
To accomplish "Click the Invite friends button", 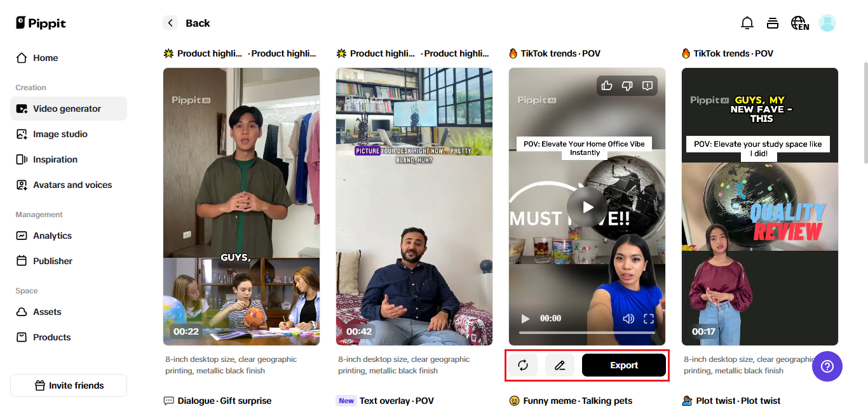I will pyautogui.click(x=69, y=385).
